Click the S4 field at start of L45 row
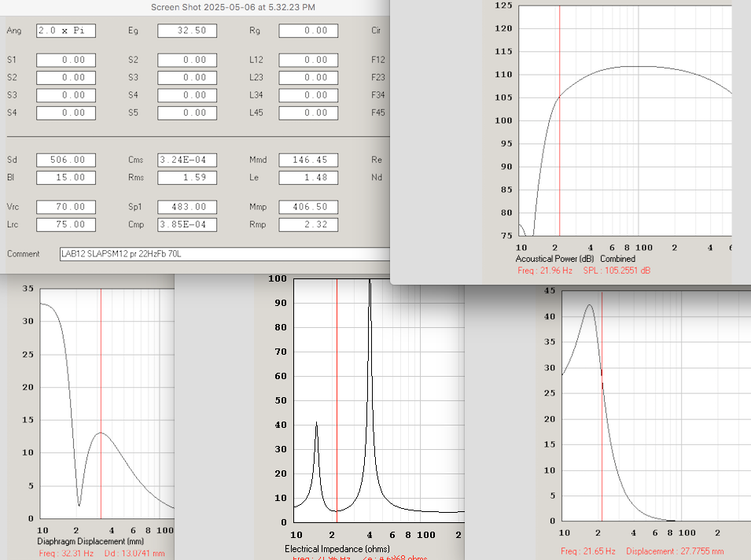The height and width of the screenshot is (560, 751). (x=66, y=113)
